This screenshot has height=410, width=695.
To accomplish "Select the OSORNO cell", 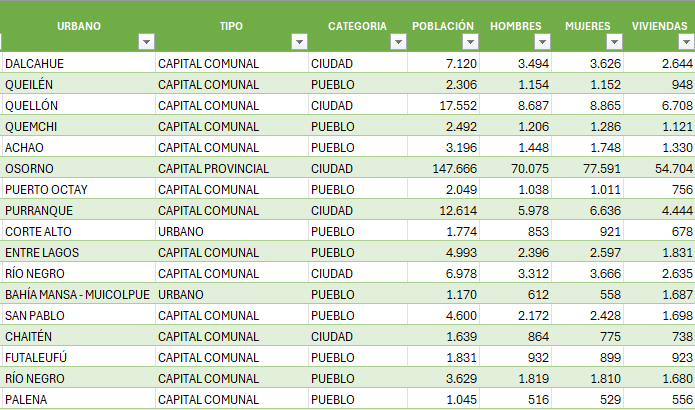I will [78, 168].
